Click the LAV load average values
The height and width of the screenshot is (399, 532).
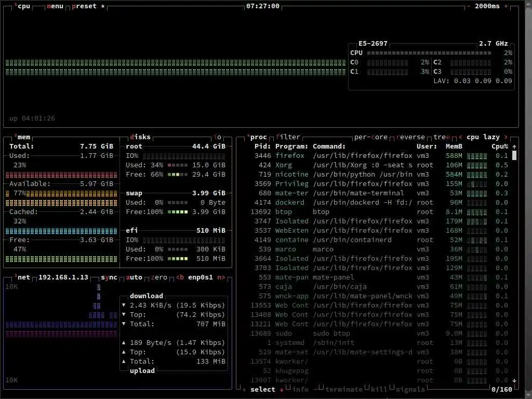[x=483, y=81]
